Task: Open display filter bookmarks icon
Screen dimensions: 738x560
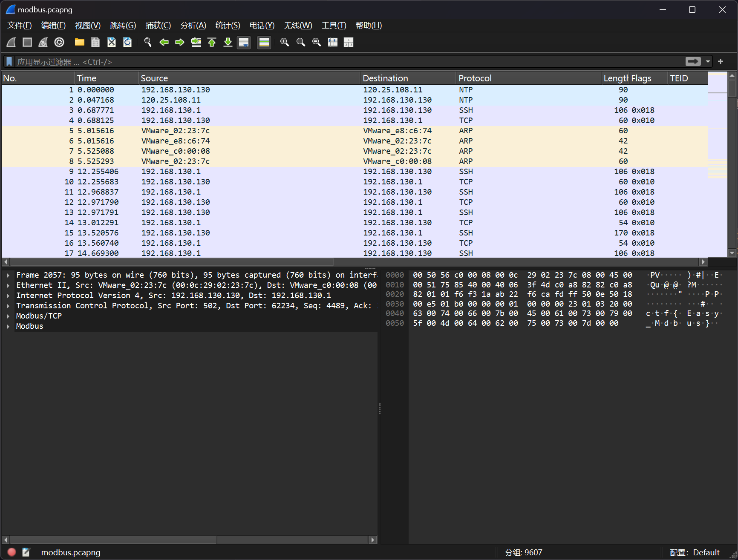Action: pos(9,62)
